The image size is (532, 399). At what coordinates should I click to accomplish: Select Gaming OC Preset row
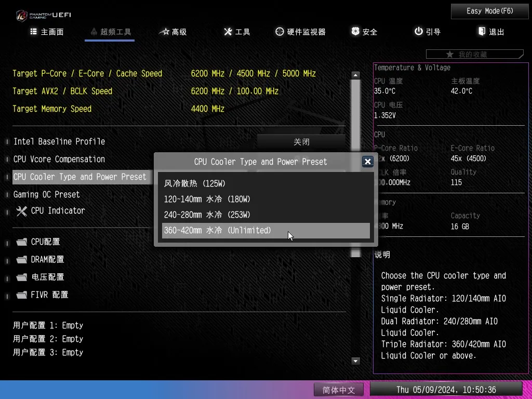46,194
